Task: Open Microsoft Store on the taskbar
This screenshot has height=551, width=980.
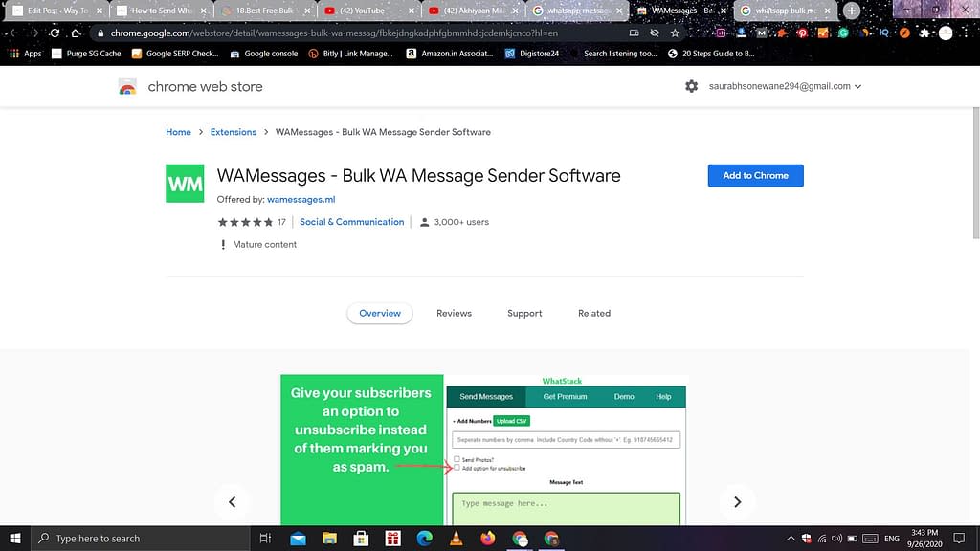Action: [x=361, y=538]
